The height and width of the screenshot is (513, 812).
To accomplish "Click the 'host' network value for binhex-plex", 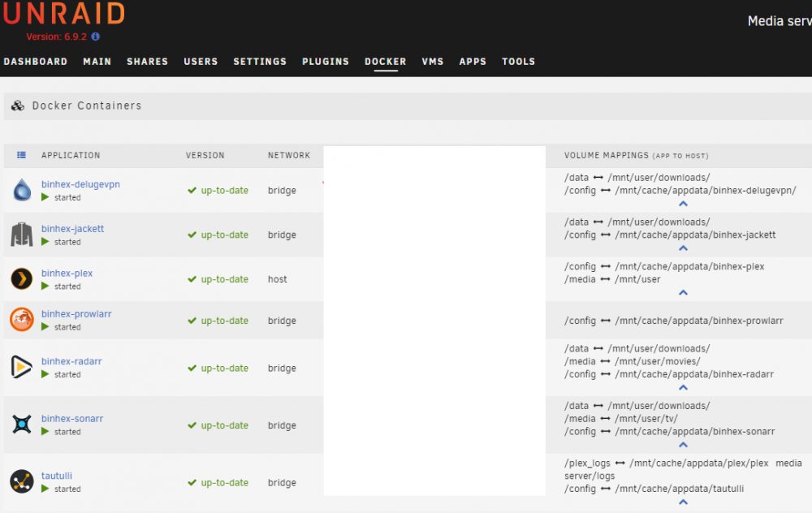I will (277, 279).
